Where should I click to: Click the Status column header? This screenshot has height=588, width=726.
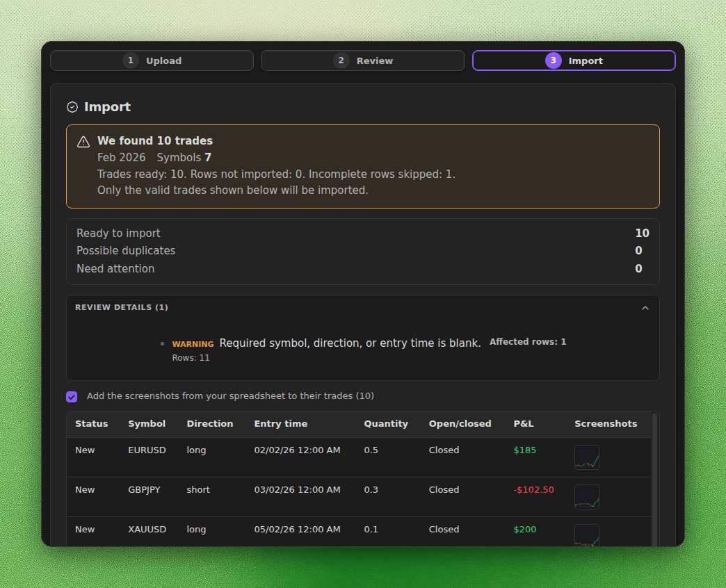[x=92, y=424]
